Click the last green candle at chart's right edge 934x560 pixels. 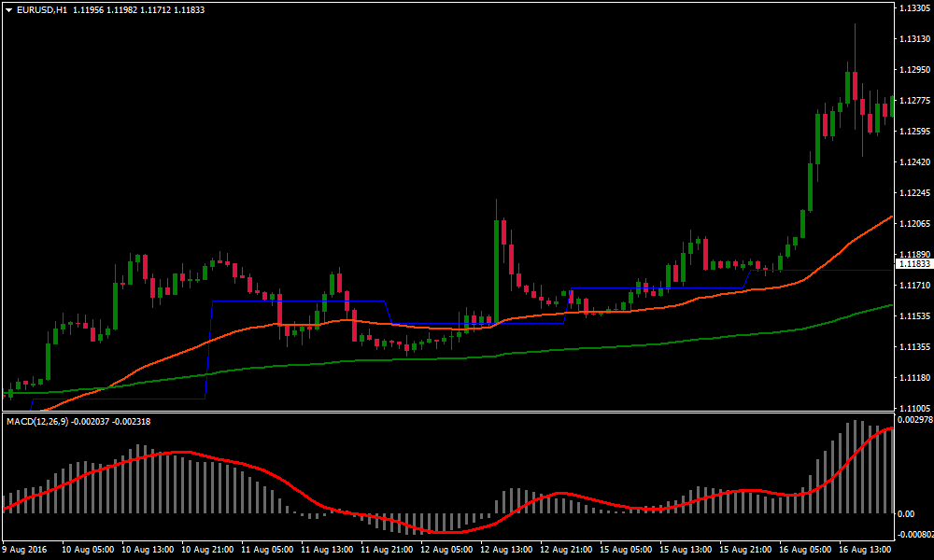point(892,106)
